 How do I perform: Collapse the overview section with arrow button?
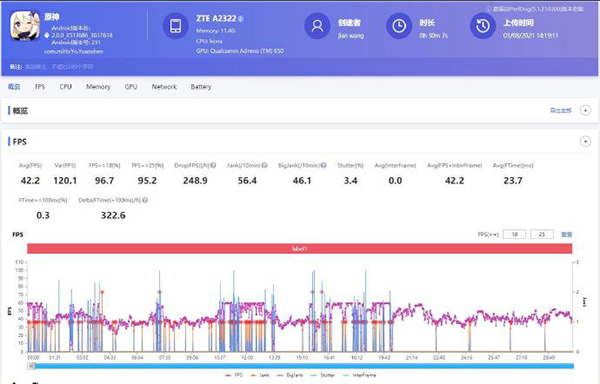[585, 110]
